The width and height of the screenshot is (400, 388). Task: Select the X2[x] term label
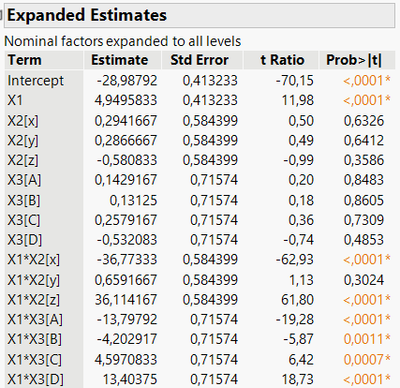coord(23,121)
